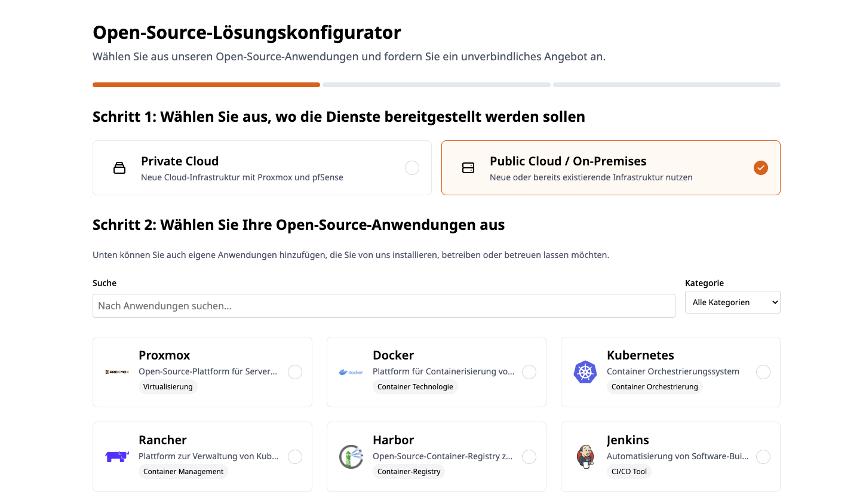
Task: Click the Docker whale logo
Action: point(351,372)
